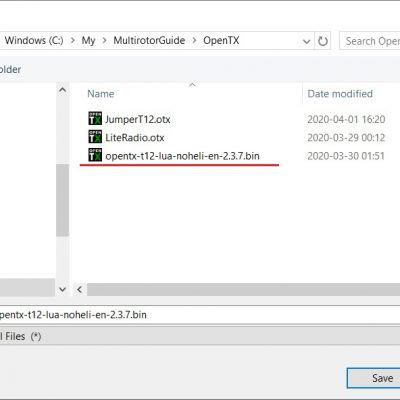The image size is (400, 400).
Task: Click the OpenTX icon beside JumperT12.otx
Action: [95, 118]
